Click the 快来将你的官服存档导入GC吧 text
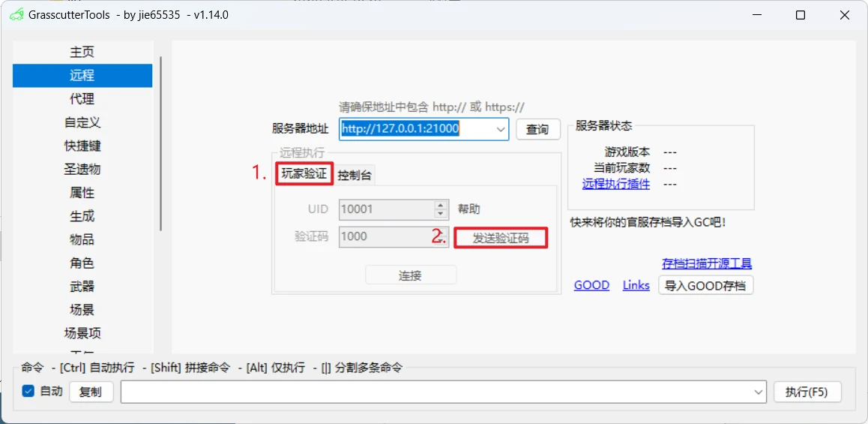Viewport: 868px width, 424px height. [x=648, y=223]
